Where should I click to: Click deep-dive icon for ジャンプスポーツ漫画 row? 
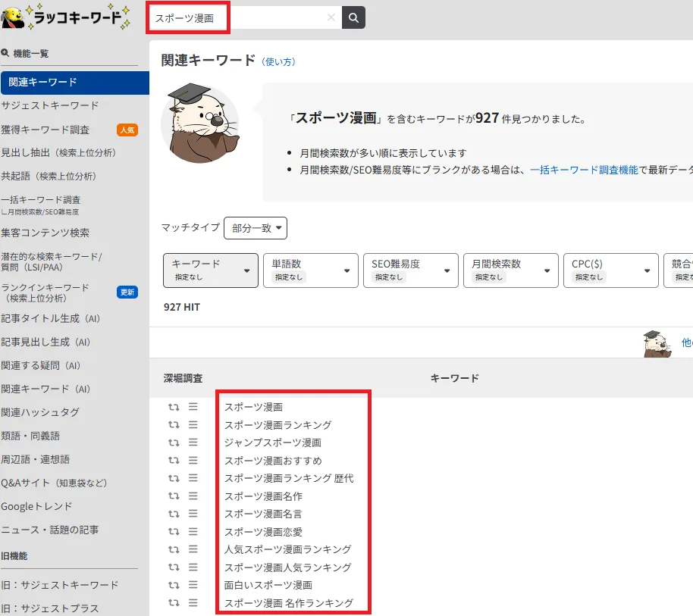point(174,442)
